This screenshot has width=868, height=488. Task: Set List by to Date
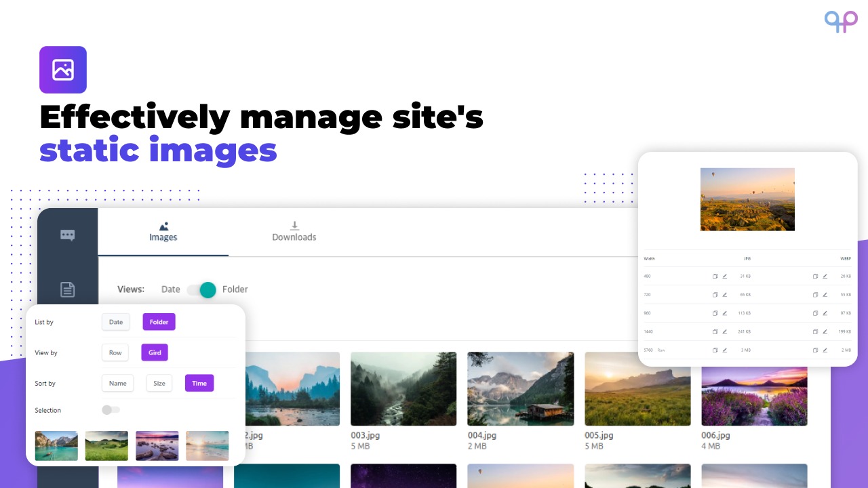tap(116, 322)
